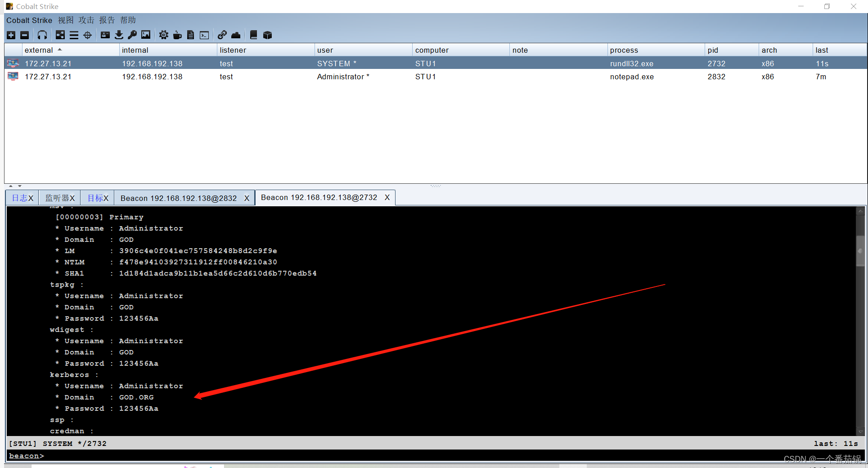The width and height of the screenshot is (868, 468).
Task: Close the 监听器 tab with X
Action: (72, 198)
